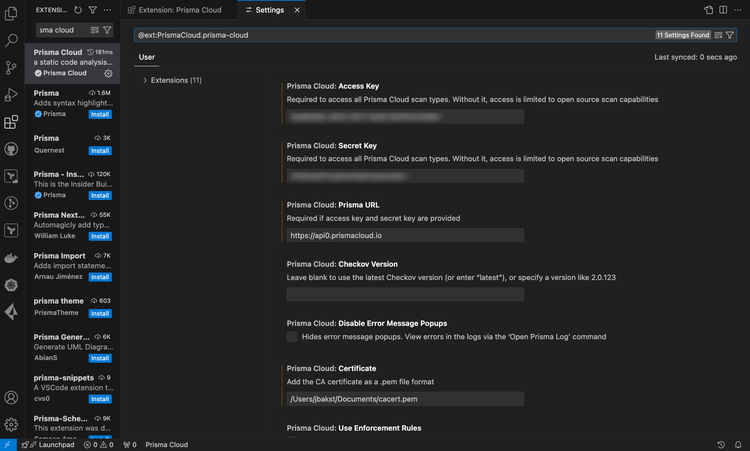Filter extensions using sidebar header funnel
Screen dimensions: 750x451
point(93,10)
